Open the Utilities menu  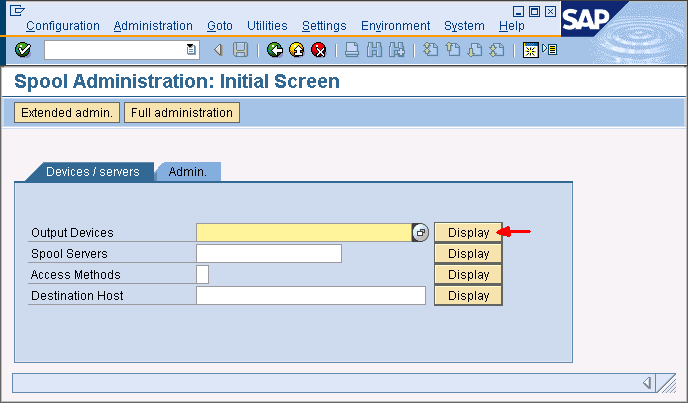point(267,26)
